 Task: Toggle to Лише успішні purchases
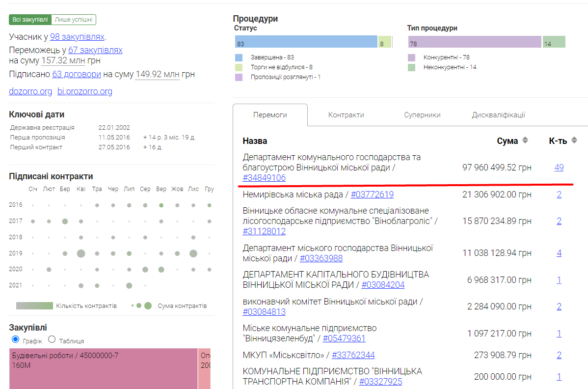click(74, 20)
